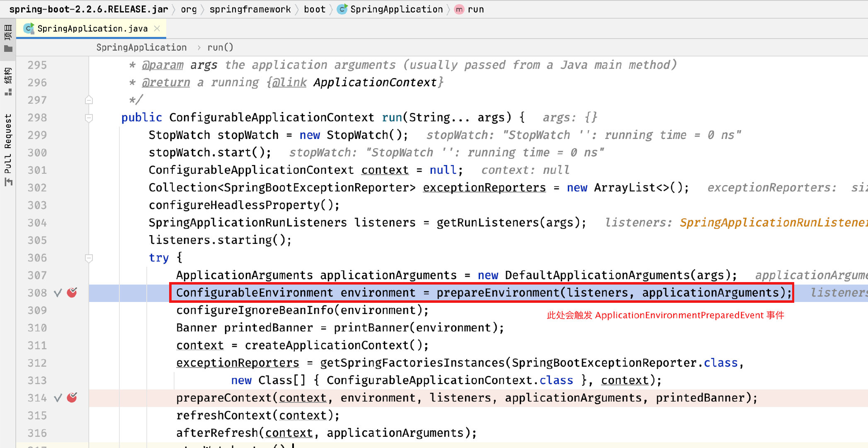Click the afterRefresh method call

[217, 433]
